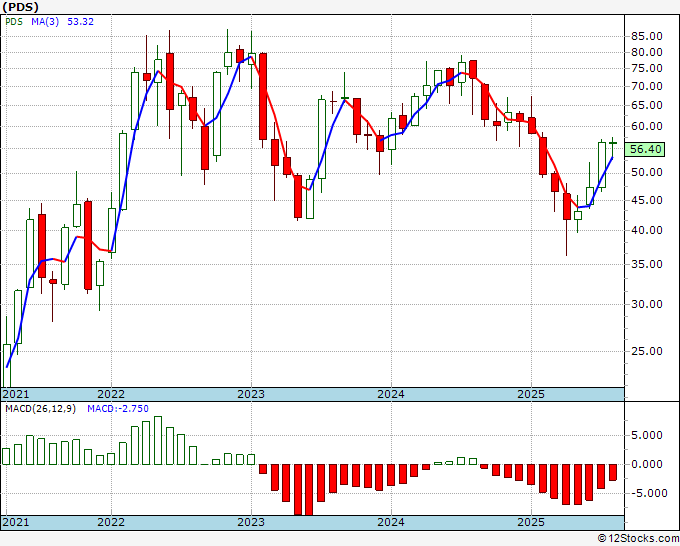The width and height of the screenshot is (680, 546).
Task: Open the 12Stocks.com copyright link
Action: pos(638,539)
